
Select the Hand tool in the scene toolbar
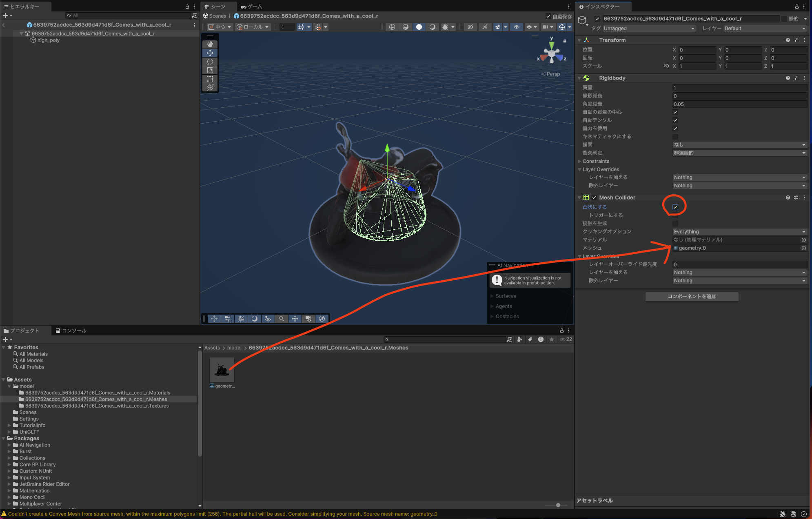[210, 44]
